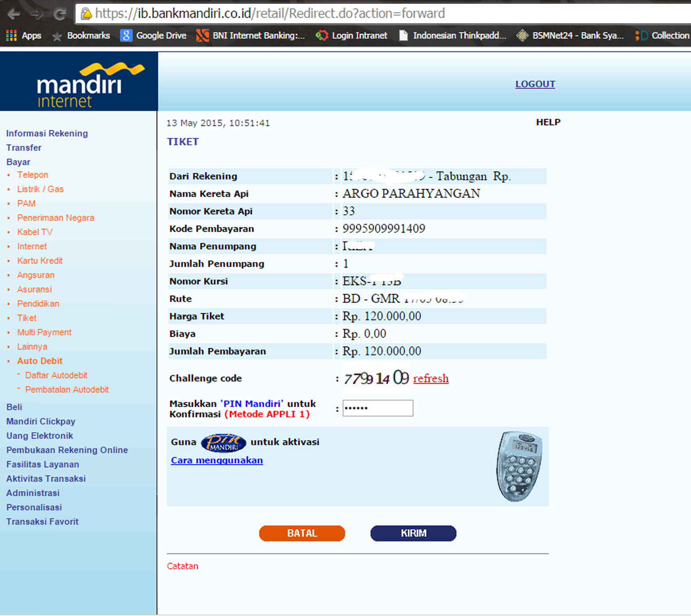Submit with the KIRIM button
Image resolution: width=691 pixels, height=616 pixels.
[413, 533]
